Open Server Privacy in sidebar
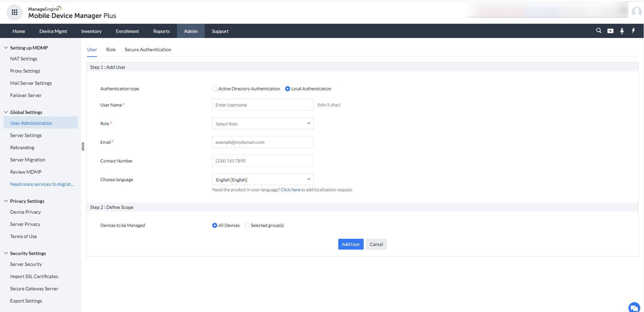This screenshot has height=312, width=644. click(x=25, y=224)
